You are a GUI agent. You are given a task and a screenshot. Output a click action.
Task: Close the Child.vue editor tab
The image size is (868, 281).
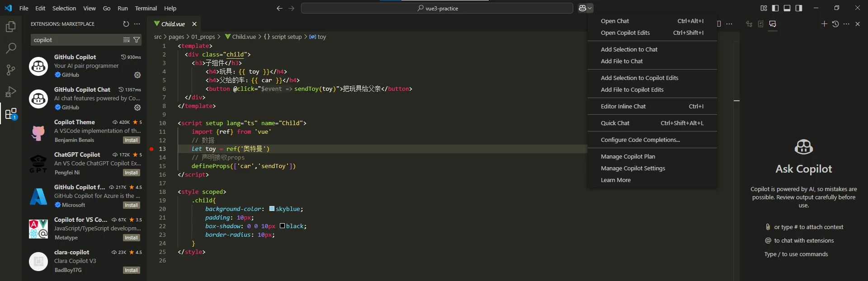coord(194,24)
